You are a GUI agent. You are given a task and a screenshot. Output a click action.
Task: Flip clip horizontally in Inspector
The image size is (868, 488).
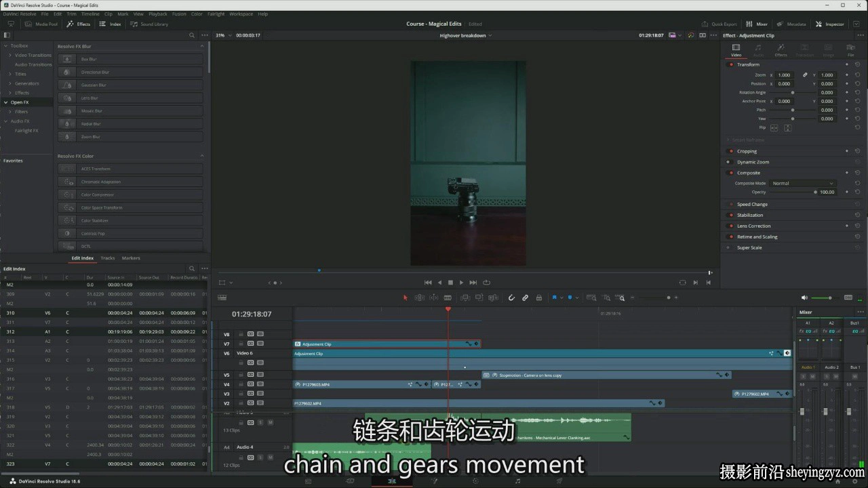[774, 127]
